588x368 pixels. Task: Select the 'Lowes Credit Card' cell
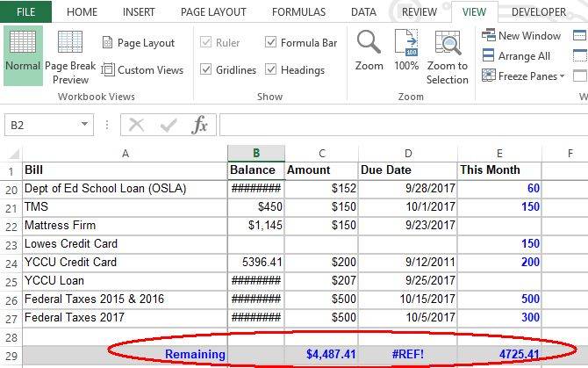pos(125,244)
